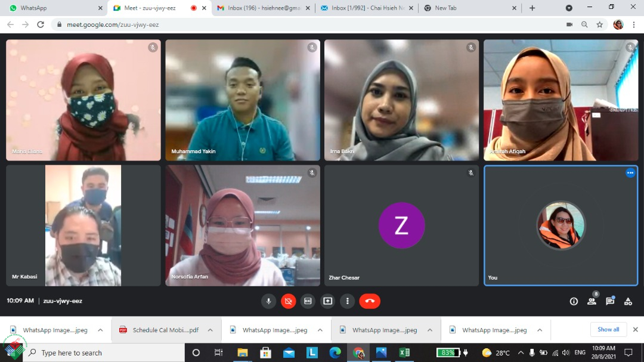The height and width of the screenshot is (362, 644).
Task: Open the Present now screen-share button
Action: pyautogui.click(x=328, y=301)
